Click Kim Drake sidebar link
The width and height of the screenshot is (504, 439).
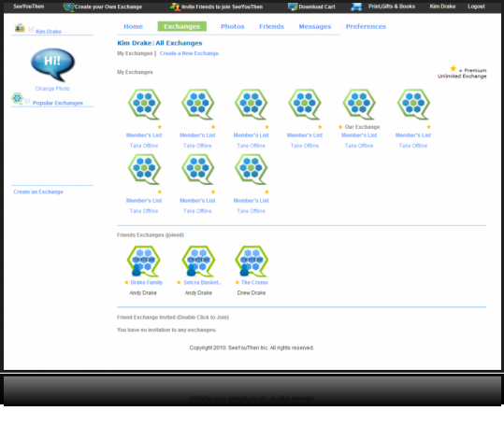[x=49, y=32]
